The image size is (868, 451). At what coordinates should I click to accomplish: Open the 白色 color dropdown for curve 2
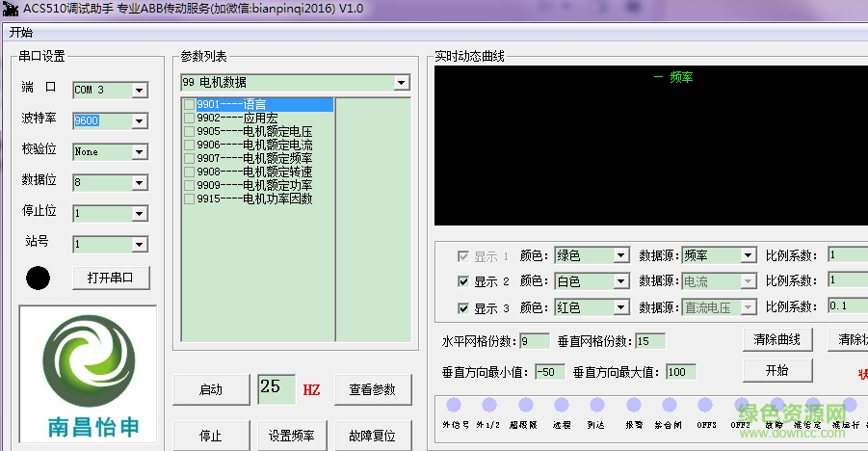point(621,281)
